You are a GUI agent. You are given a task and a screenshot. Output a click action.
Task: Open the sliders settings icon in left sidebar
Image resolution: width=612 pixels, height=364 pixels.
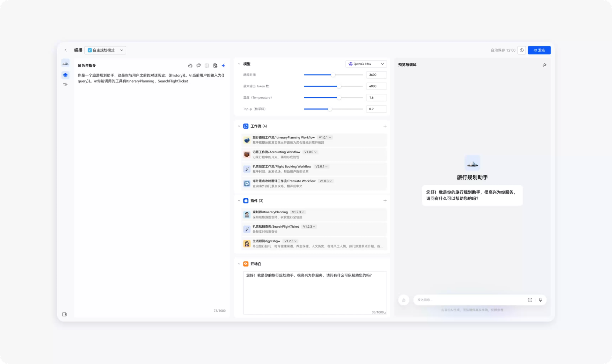click(65, 84)
